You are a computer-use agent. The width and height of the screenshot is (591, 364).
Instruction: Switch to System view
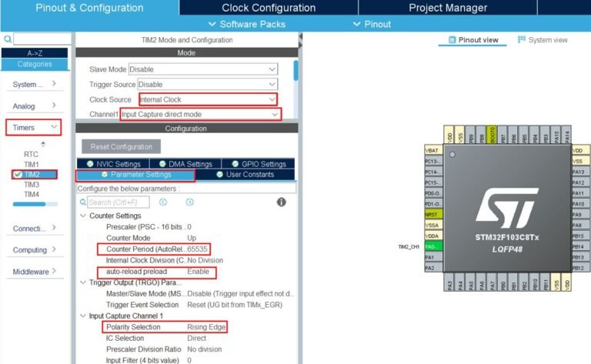[543, 40]
